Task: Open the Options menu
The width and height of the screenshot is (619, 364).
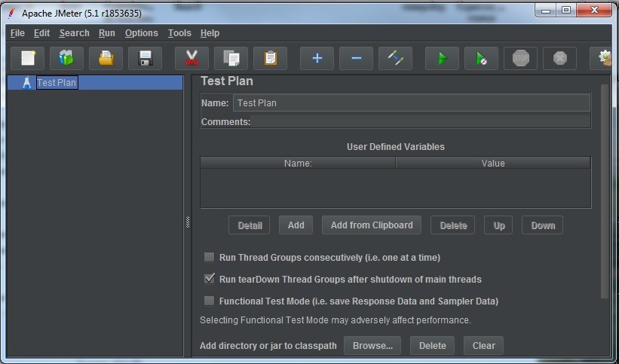Action: coord(141,33)
